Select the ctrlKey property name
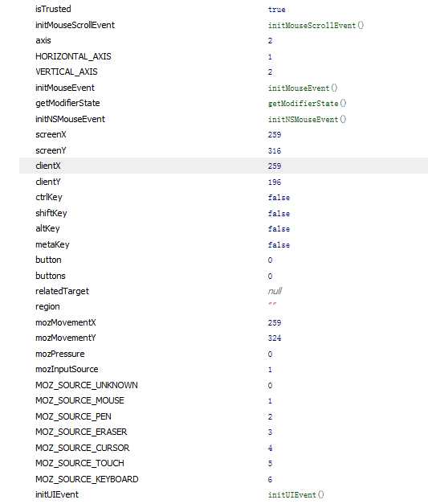The width and height of the screenshot is (428, 504). click(x=49, y=197)
